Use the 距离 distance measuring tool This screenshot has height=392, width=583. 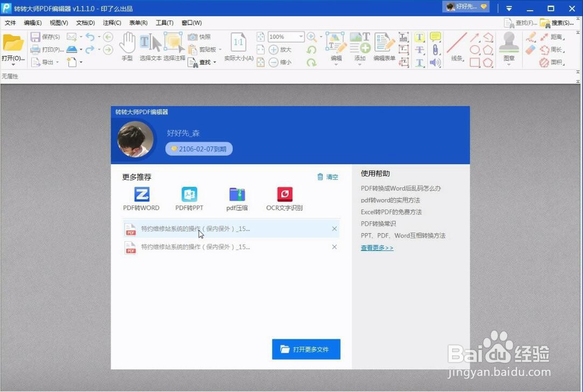pos(553,37)
